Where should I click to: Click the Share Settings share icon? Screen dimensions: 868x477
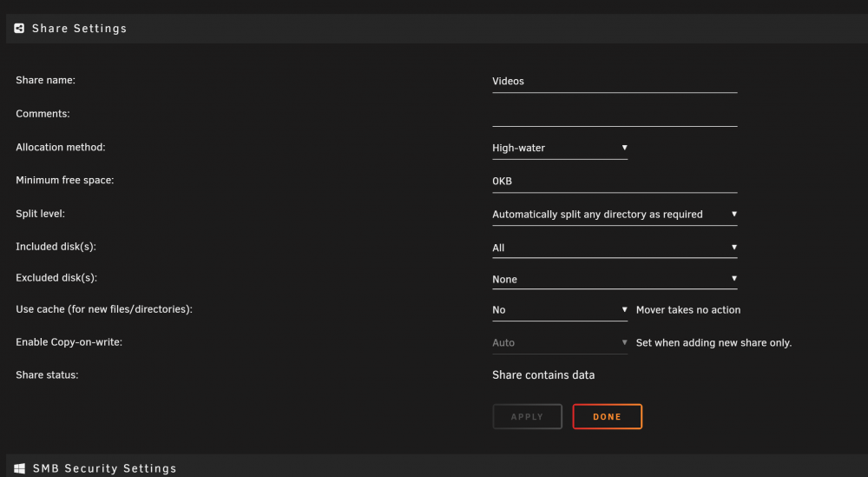(19, 29)
